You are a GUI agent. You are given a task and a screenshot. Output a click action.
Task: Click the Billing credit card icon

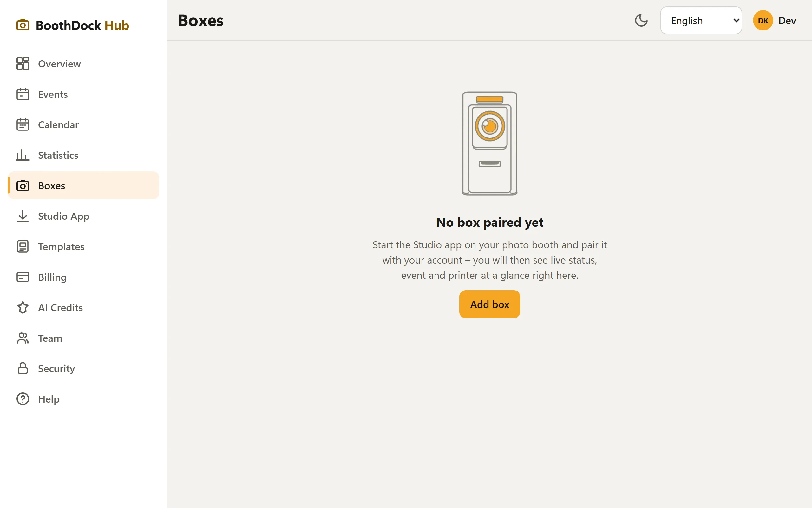[x=23, y=277]
